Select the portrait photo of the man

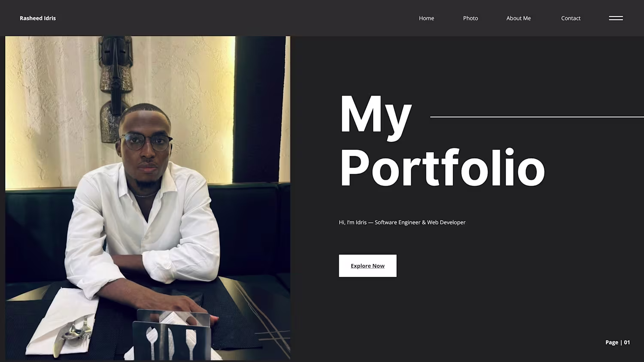coord(148,198)
